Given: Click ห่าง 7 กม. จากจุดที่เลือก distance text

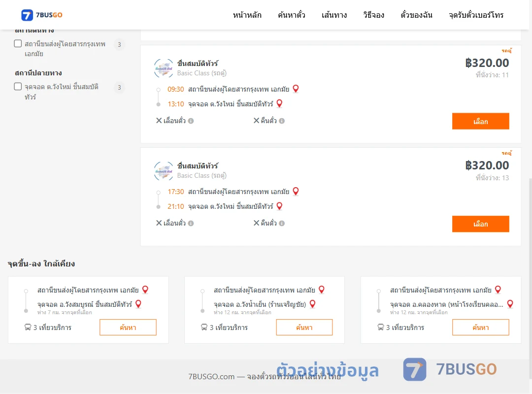Looking at the screenshot, I should tap(65, 312).
